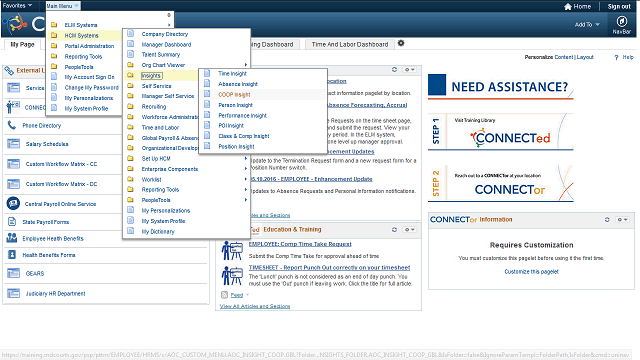Click the Need Assistance banner image
This screenshot has height=360, width=640.
[x=501, y=87]
